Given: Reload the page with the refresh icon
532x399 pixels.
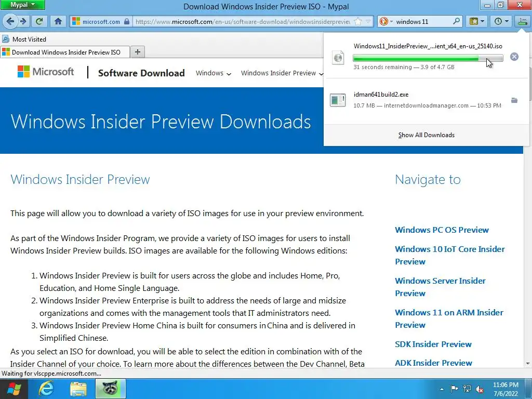Looking at the screenshot, I should pyautogui.click(x=39, y=21).
